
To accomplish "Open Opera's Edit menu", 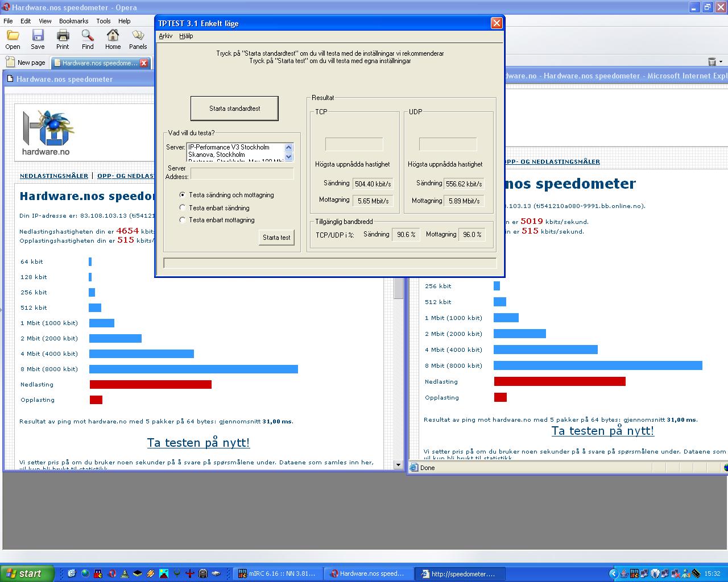I will click(26, 21).
